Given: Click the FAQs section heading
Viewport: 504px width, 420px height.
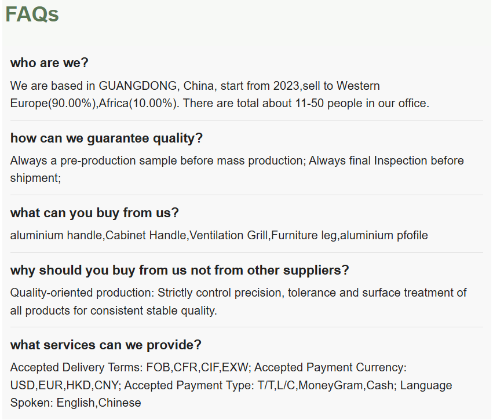Looking at the screenshot, I should pos(32,14).
